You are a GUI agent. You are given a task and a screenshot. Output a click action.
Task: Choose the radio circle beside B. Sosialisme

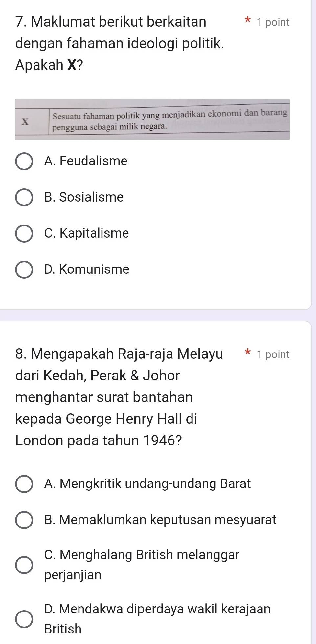(x=24, y=197)
